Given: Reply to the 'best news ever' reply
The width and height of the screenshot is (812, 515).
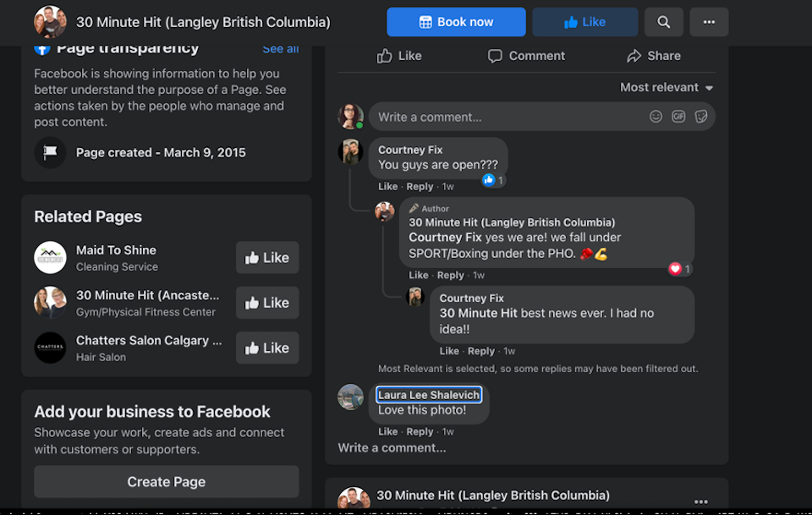Looking at the screenshot, I should click(x=481, y=351).
